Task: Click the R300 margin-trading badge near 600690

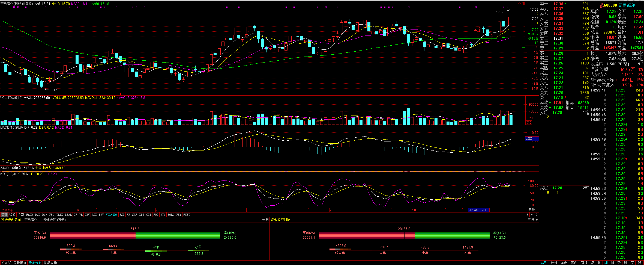Action: pos(601,5)
